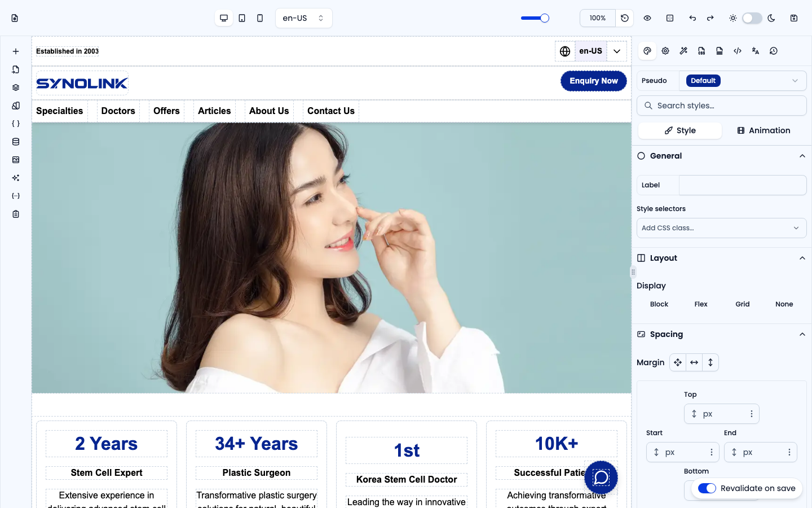Click the Search styles input field
Screen dimensions: 812x508
tap(722, 106)
